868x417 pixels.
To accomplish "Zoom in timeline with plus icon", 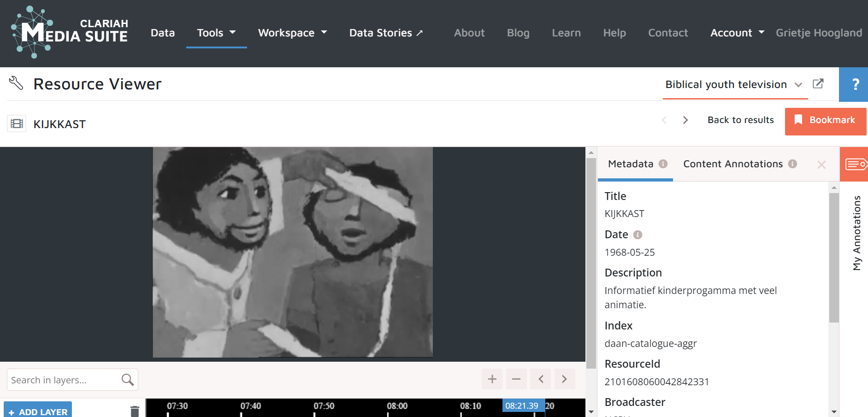I will (x=492, y=379).
